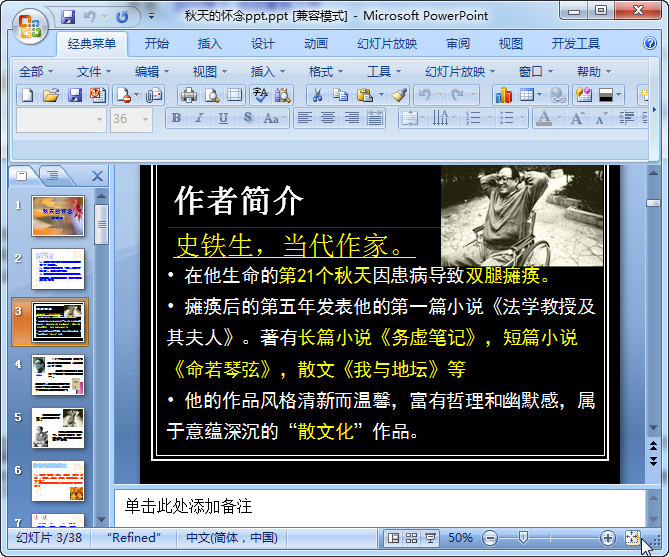Toggle Align Left
Viewport: 669px width, 557px height.
[304, 118]
